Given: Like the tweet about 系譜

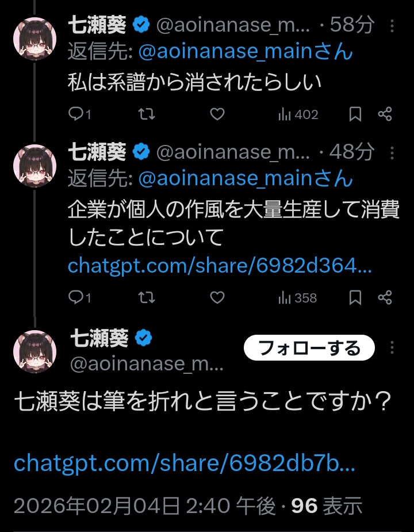Looking at the screenshot, I should [x=217, y=114].
